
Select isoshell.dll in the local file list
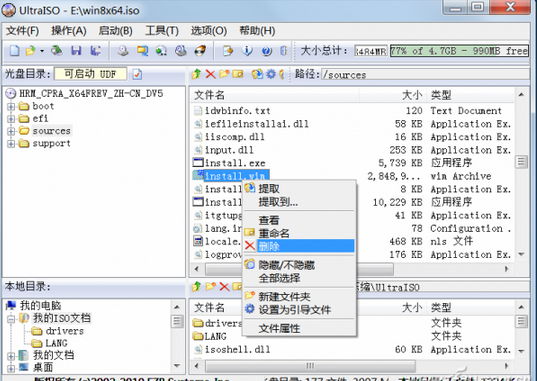[x=353, y=349]
